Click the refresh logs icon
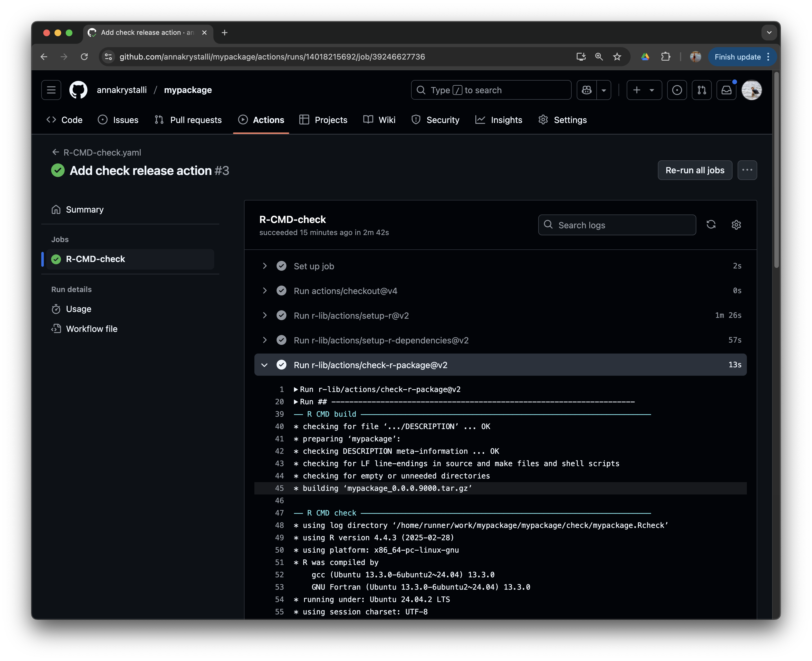This screenshot has height=661, width=812. [x=711, y=225]
